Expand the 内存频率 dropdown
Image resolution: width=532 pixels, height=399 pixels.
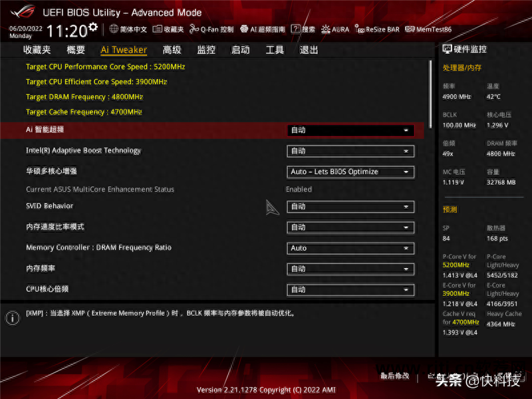tap(350, 269)
